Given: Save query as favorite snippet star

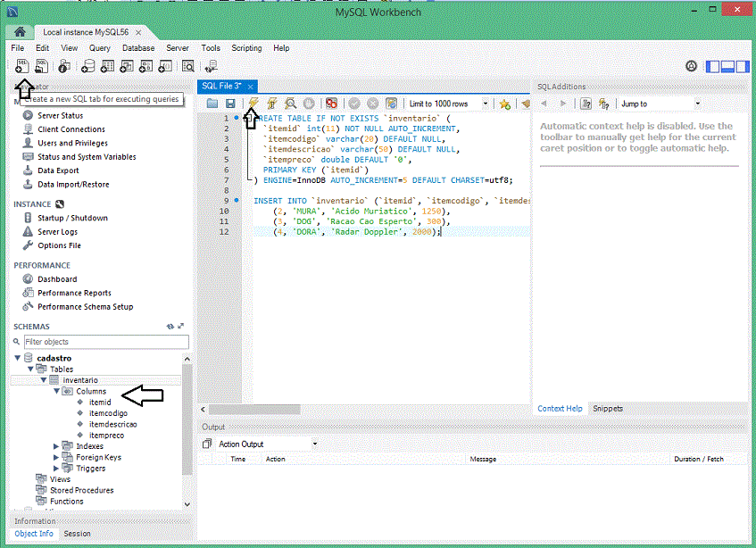Looking at the screenshot, I should point(505,104).
